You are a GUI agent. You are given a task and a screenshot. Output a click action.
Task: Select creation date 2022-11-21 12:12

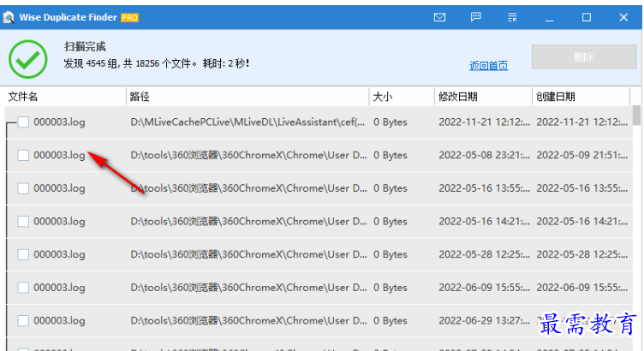pos(582,122)
